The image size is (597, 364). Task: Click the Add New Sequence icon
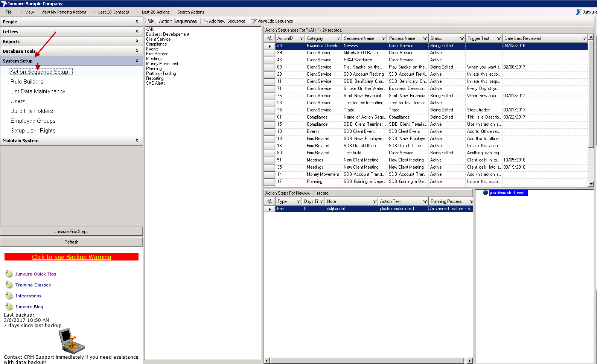(x=205, y=21)
